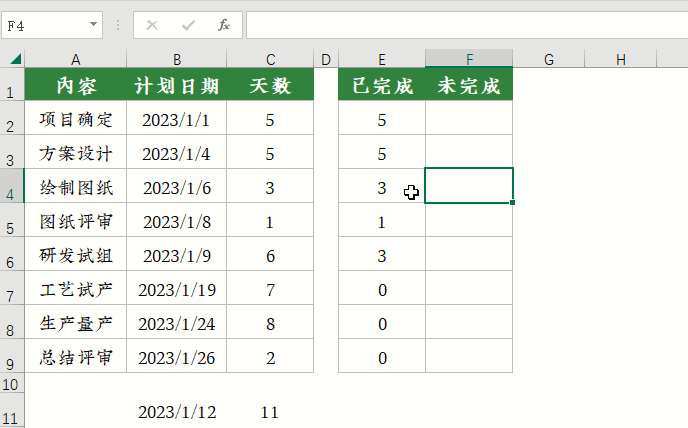Image resolution: width=688 pixels, height=428 pixels.
Task: Click the cell 绘制图纸
Action: coord(75,186)
